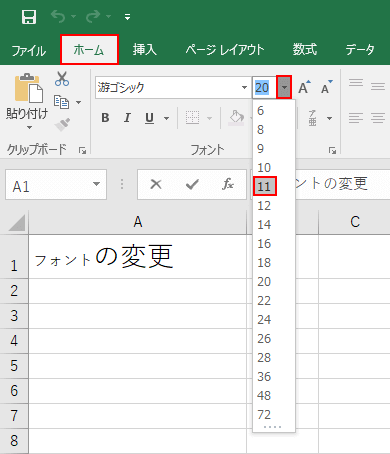Open the Customize Quick Access Toolbar menu
This screenshot has height=454, width=390.
point(127,17)
